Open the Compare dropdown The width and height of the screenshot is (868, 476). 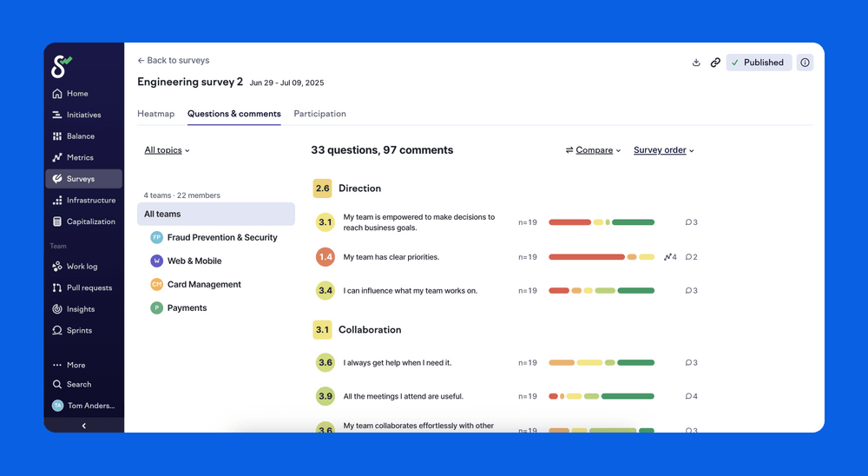pyautogui.click(x=594, y=150)
